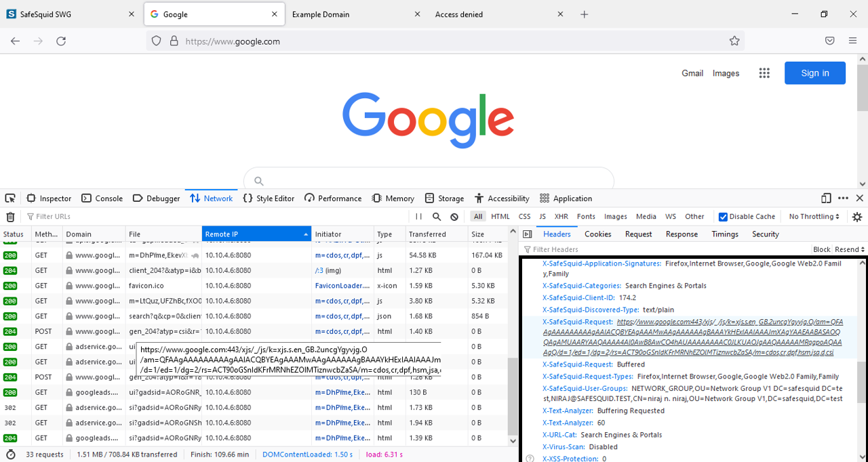Open the No Throttling dropdown
Screen dimensions: 868x462
click(x=814, y=217)
